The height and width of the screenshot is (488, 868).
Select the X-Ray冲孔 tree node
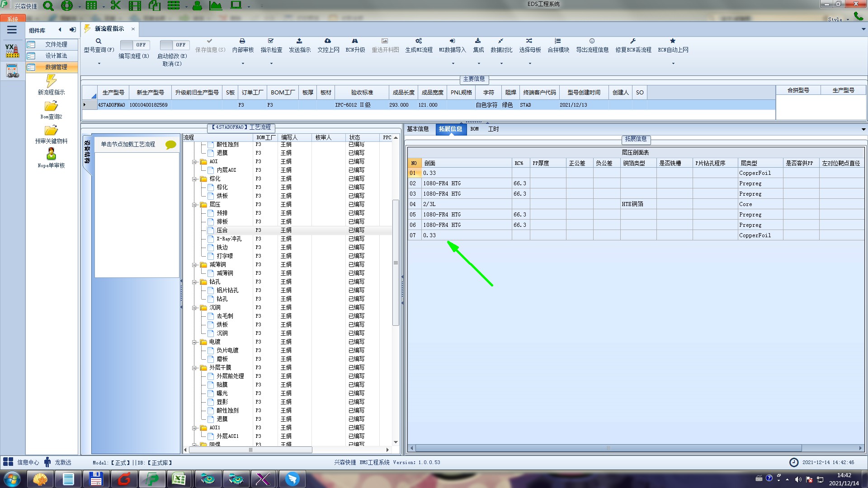(x=229, y=239)
